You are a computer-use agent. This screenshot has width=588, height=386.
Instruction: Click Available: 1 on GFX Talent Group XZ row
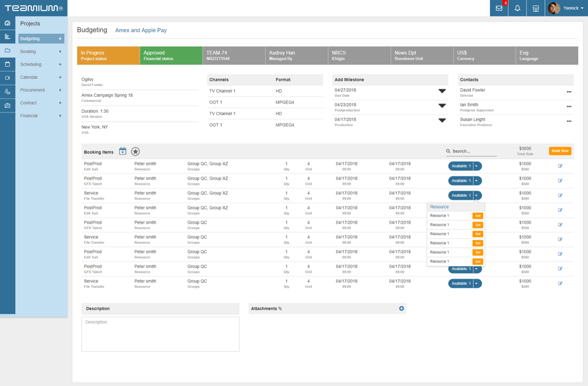tap(461, 181)
